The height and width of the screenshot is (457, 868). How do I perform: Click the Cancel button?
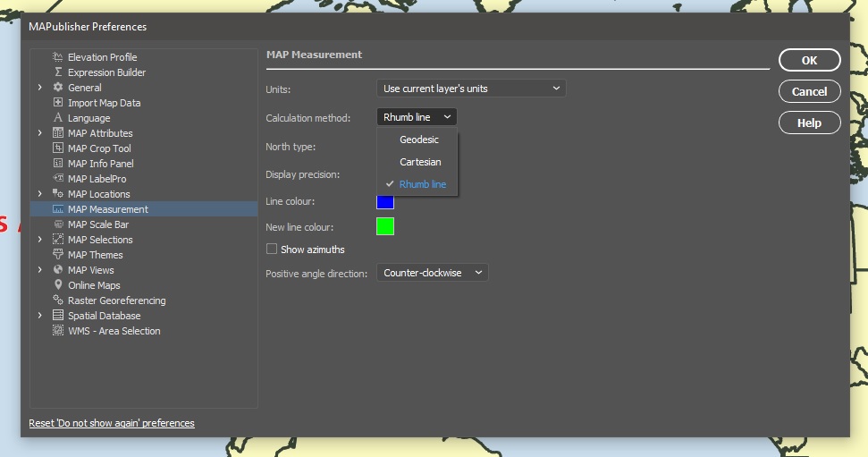809,91
